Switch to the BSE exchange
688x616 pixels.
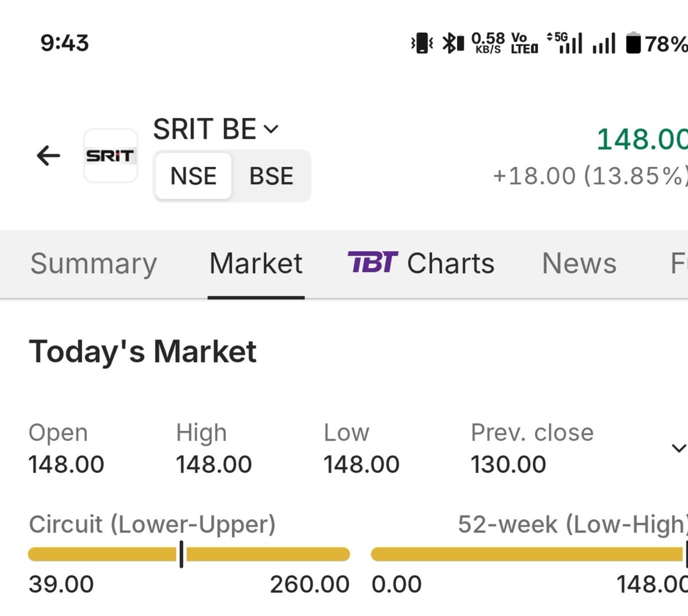pyautogui.click(x=271, y=176)
